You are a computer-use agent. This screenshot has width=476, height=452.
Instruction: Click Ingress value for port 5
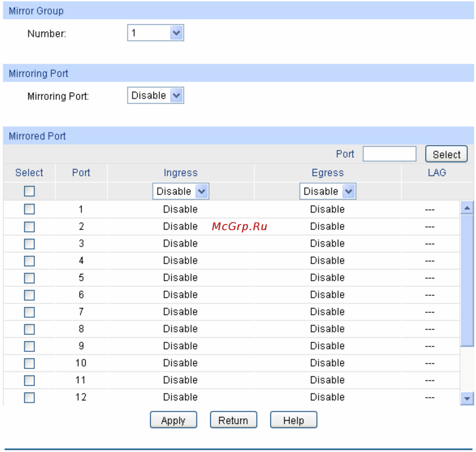pyautogui.click(x=181, y=277)
